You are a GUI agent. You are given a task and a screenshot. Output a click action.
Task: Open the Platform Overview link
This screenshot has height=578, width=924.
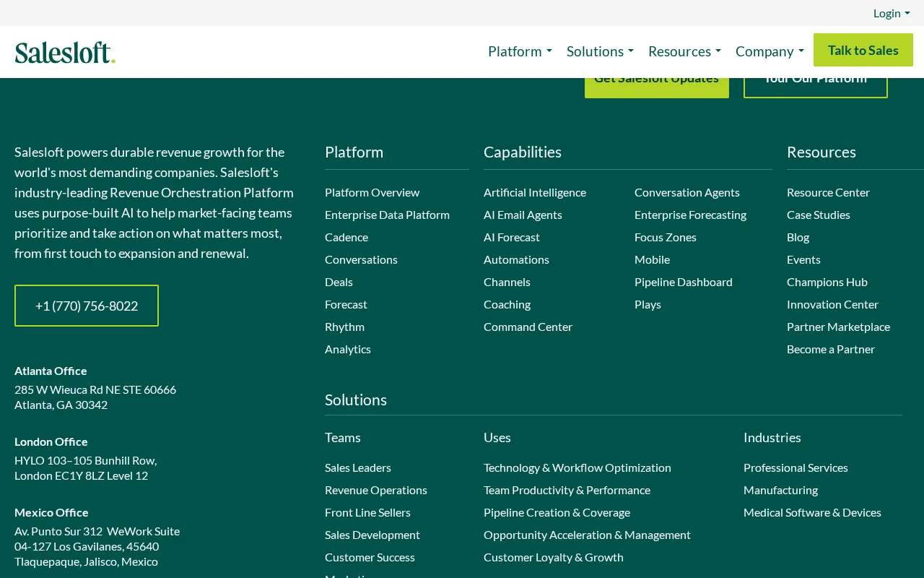point(372,192)
